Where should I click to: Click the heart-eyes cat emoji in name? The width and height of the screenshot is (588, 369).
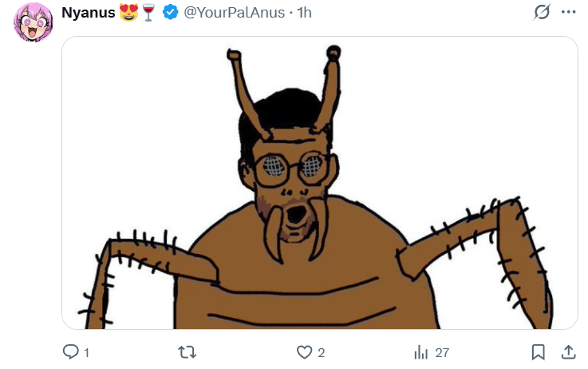[128, 13]
